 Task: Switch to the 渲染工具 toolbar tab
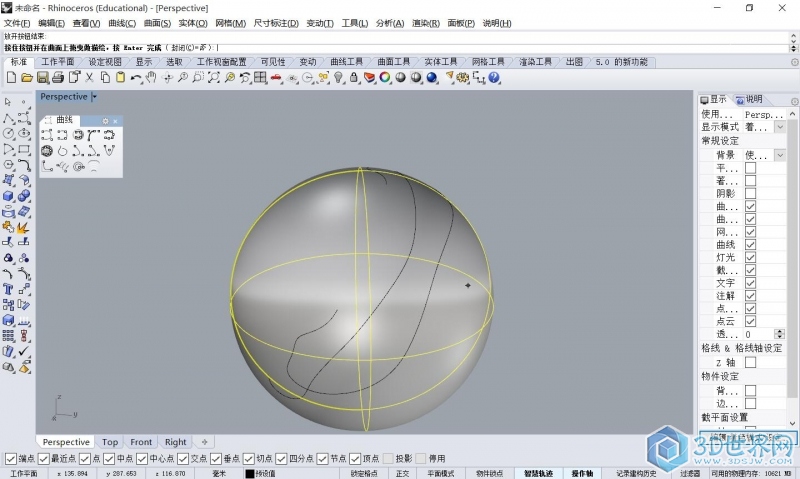point(535,62)
